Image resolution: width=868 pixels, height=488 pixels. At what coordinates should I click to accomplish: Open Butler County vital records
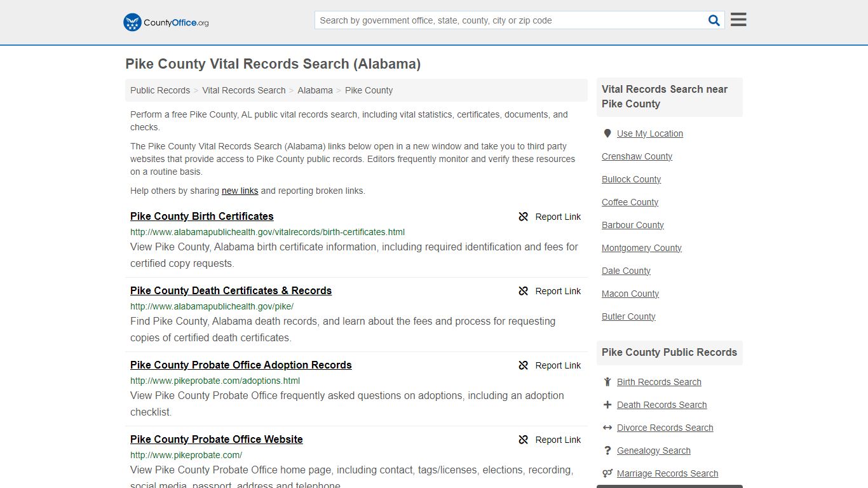(x=628, y=316)
